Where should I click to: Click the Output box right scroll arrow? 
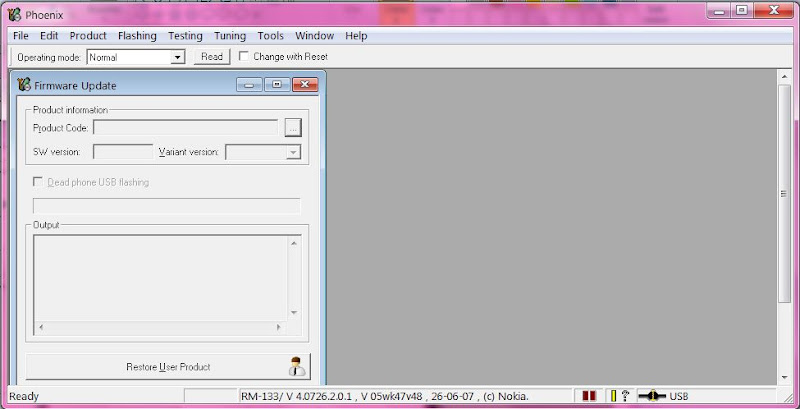(279, 327)
